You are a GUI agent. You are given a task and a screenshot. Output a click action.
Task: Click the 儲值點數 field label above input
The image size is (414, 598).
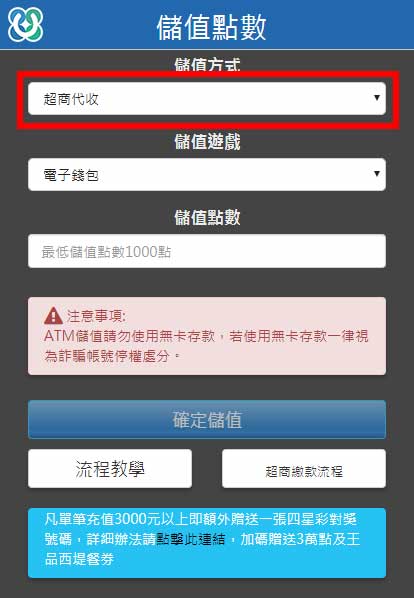207,218
